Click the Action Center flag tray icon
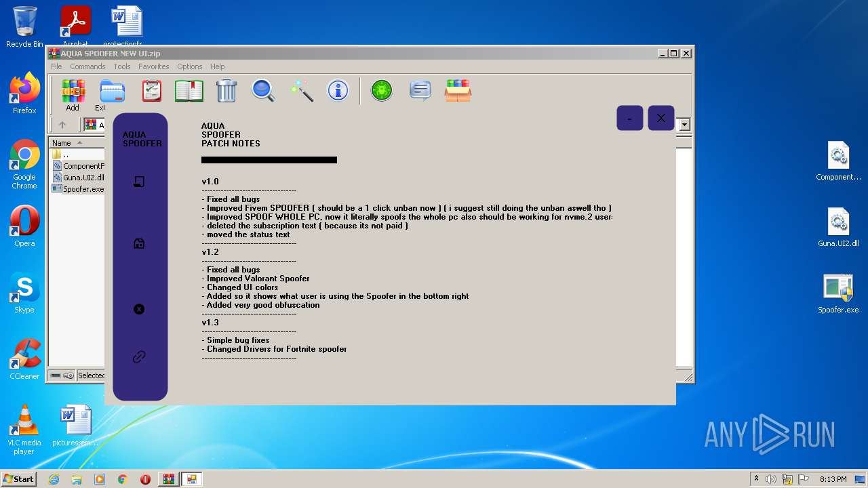This screenshot has height=488, width=868. click(802, 479)
